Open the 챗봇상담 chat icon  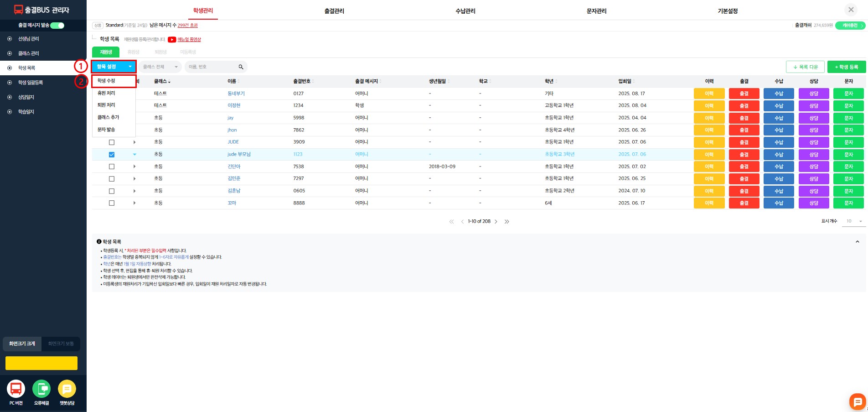pyautogui.click(x=67, y=389)
